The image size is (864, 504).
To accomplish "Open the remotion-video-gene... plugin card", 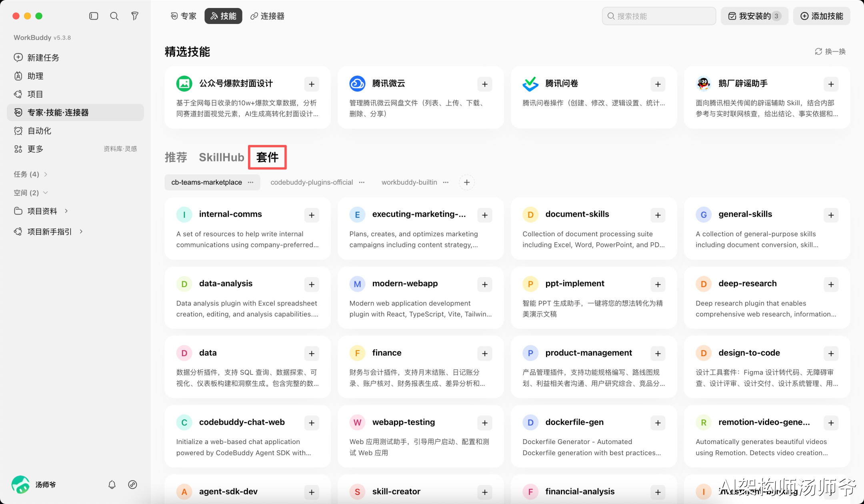I will [767, 436].
